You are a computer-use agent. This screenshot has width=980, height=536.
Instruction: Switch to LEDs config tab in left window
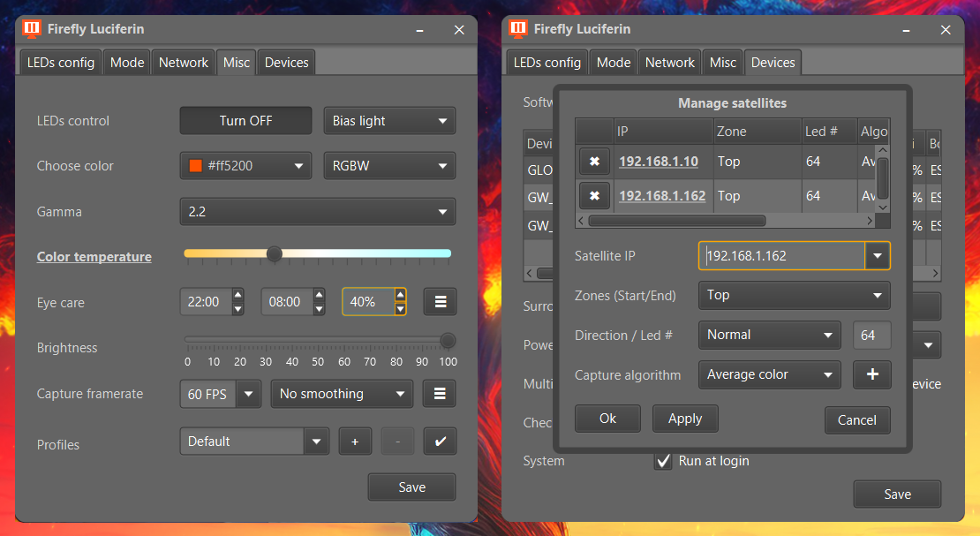61,63
